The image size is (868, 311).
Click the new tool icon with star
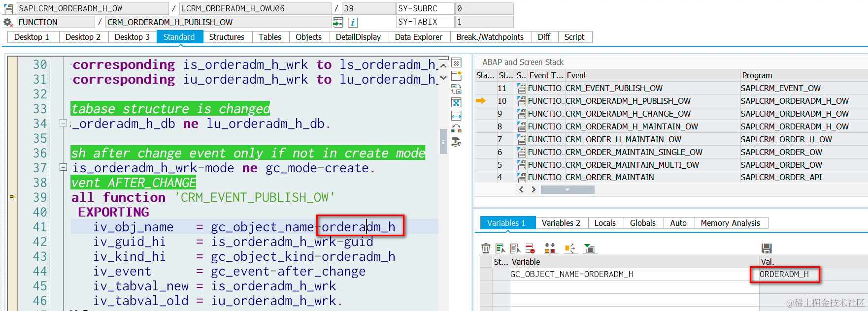point(456,76)
